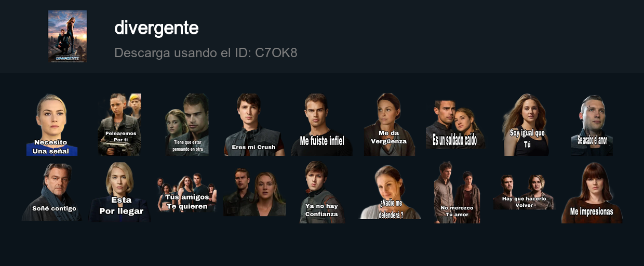Click the 'Descarga usando el ID: C7OK8' text
644x266 pixels.
click(x=206, y=52)
